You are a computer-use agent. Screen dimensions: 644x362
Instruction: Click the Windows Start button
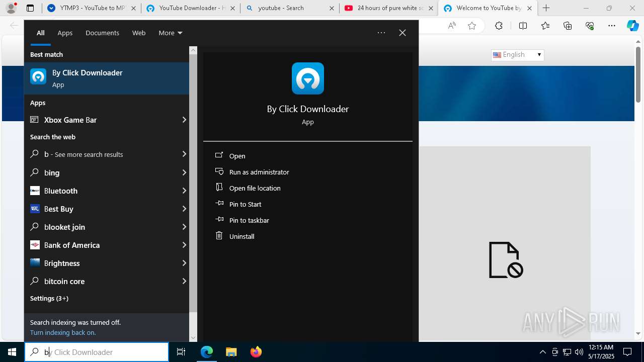(12, 352)
